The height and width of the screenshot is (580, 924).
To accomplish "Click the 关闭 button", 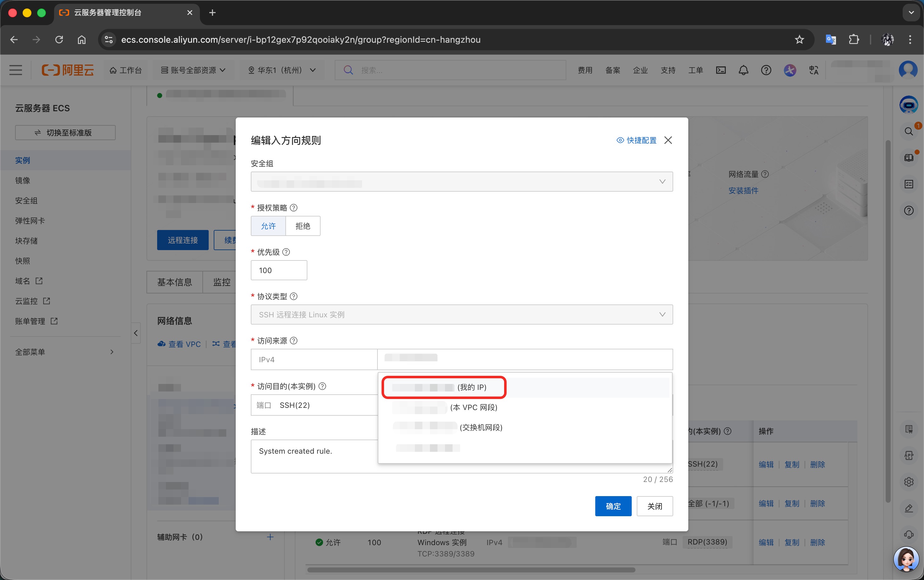I will point(654,506).
